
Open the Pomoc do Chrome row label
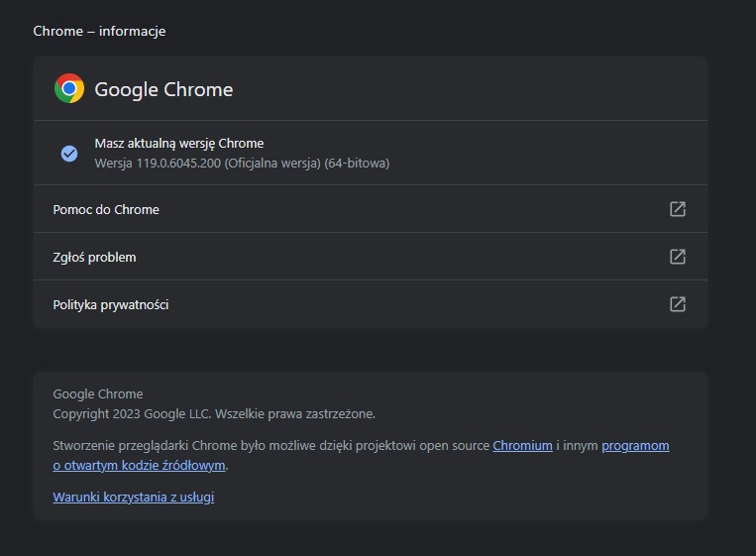click(106, 209)
